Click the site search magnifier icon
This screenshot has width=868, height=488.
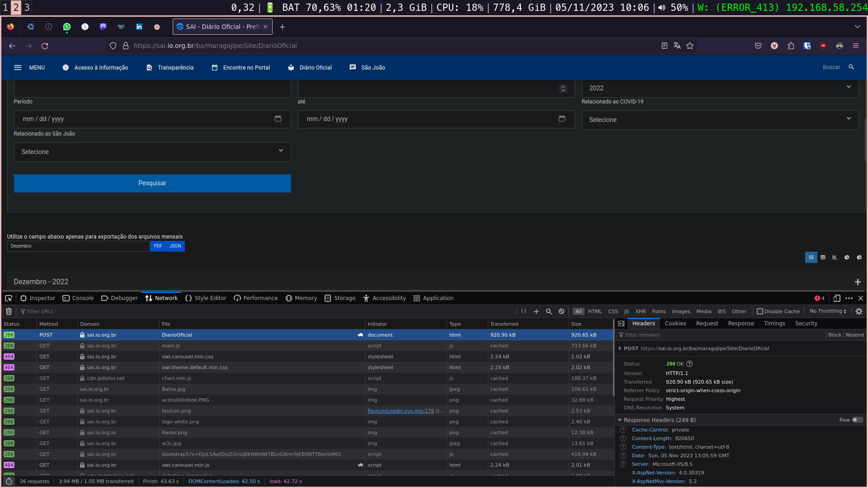click(851, 67)
